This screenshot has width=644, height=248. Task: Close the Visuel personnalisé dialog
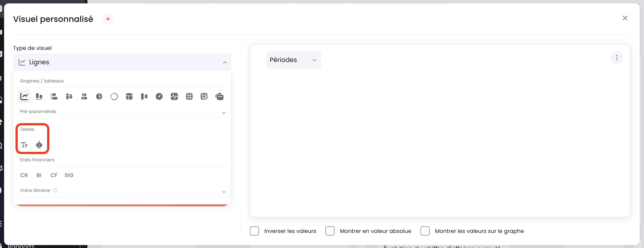pos(625,18)
